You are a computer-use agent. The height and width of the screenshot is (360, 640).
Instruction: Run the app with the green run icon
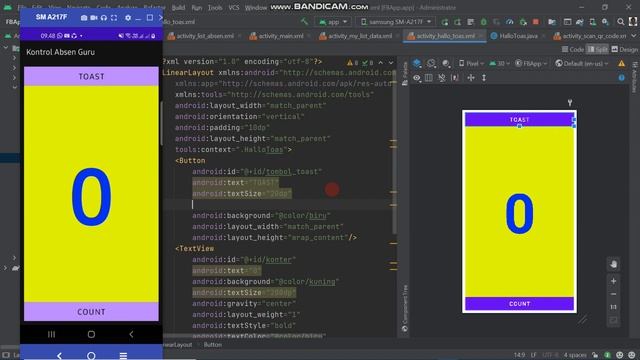pyautogui.click(x=444, y=22)
